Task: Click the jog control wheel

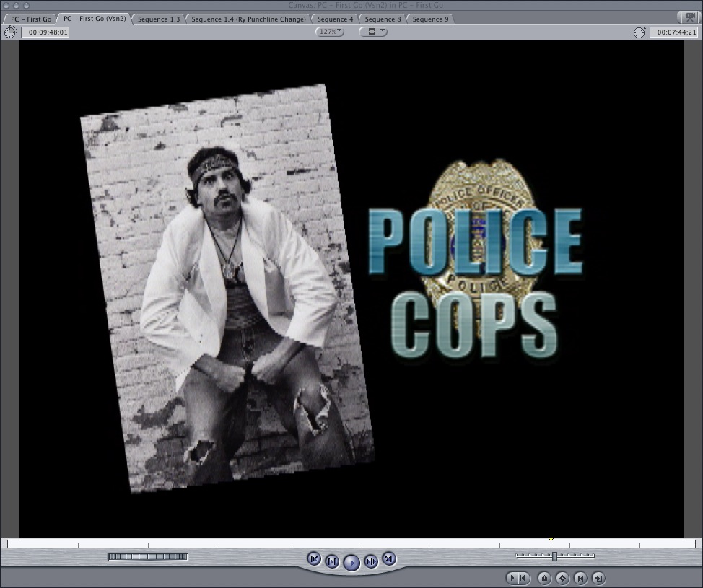Action: tap(147, 556)
